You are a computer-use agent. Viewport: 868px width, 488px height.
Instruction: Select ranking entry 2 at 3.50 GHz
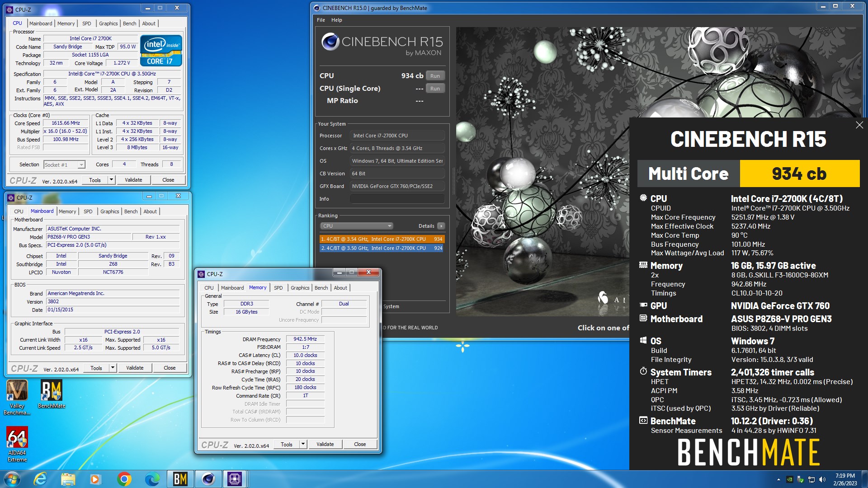coord(382,248)
